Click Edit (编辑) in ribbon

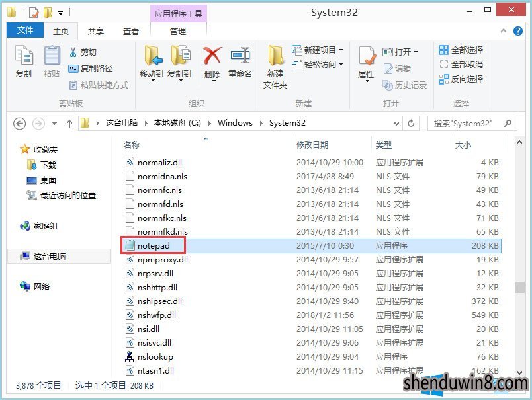pyautogui.click(x=397, y=69)
